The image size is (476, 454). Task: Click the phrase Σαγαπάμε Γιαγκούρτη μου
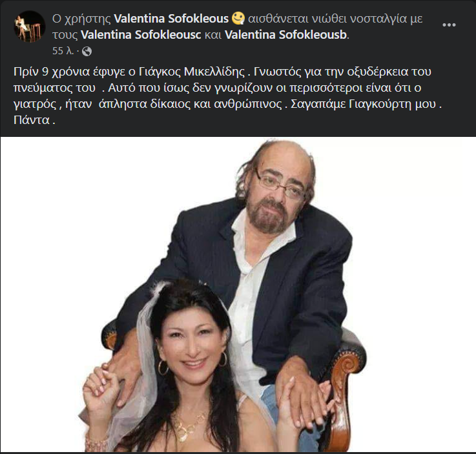coord(364,104)
